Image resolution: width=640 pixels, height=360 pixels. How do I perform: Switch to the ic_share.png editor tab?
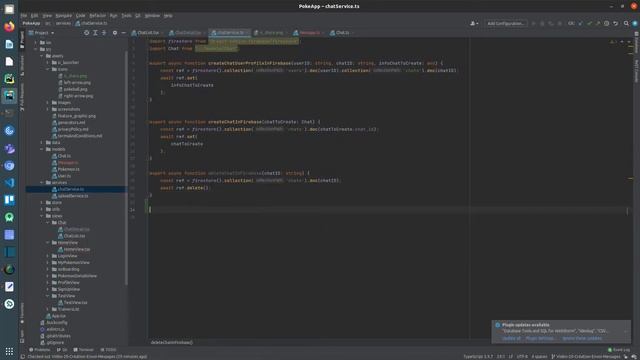tap(271, 33)
